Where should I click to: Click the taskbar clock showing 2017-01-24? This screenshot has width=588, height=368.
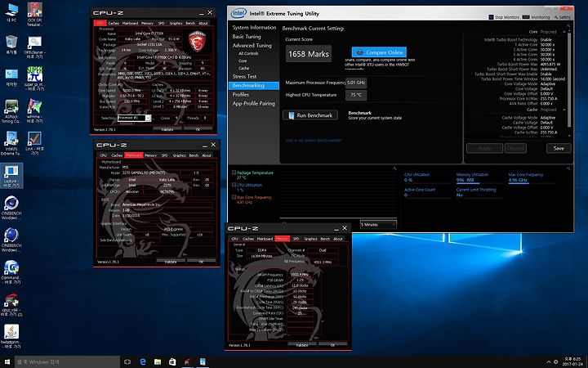tap(572, 362)
